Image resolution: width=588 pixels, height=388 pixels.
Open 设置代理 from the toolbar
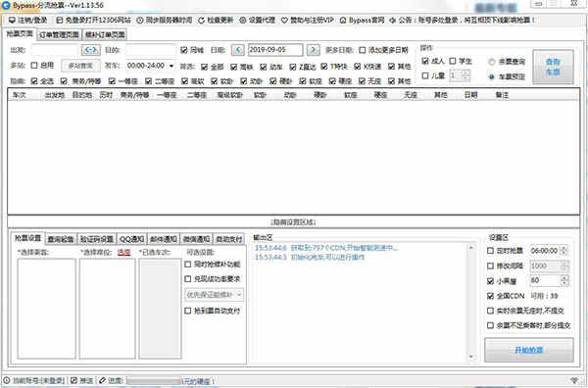click(x=257, y=21)
